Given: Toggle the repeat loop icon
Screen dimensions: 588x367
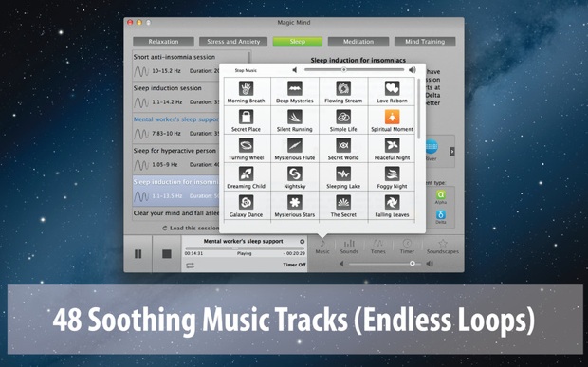Looking at the screenshot, I should [190, 265].
